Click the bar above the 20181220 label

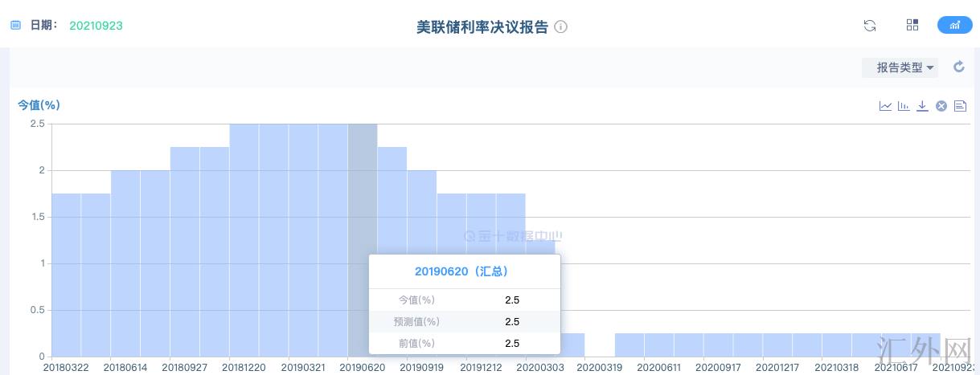coord(244,241)
